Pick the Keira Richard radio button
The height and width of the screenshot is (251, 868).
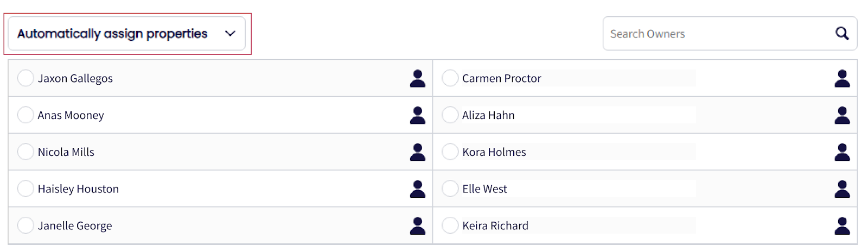click(x=450, y=225)
